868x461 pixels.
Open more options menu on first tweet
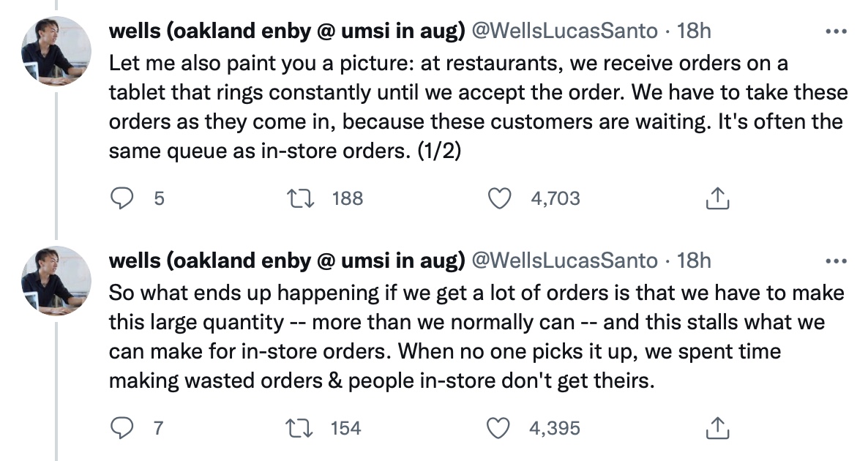(x=835, y=31)
